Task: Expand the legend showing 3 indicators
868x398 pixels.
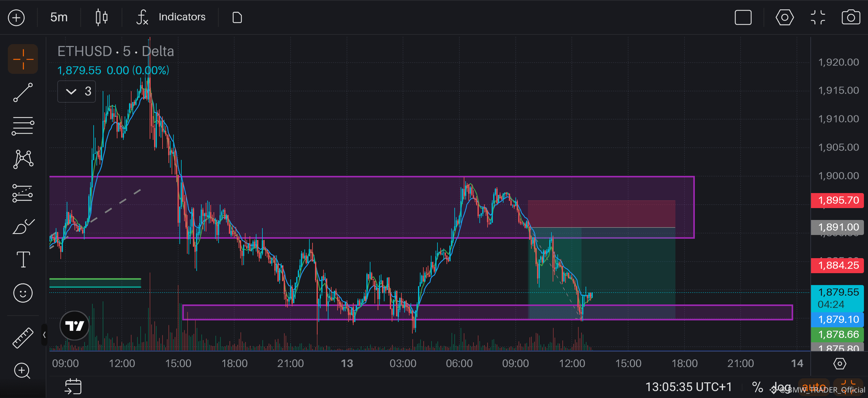Action: pos(76,91)
